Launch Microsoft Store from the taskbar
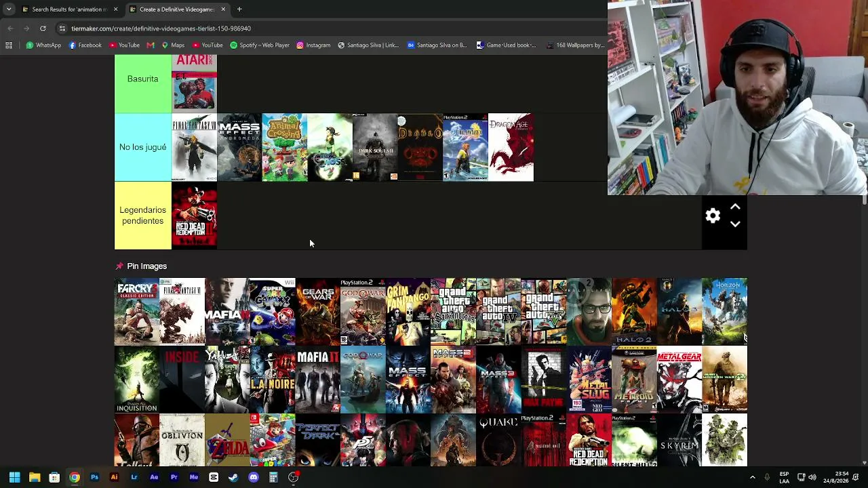Screen dimensions: 868x488 pos(54,477)
